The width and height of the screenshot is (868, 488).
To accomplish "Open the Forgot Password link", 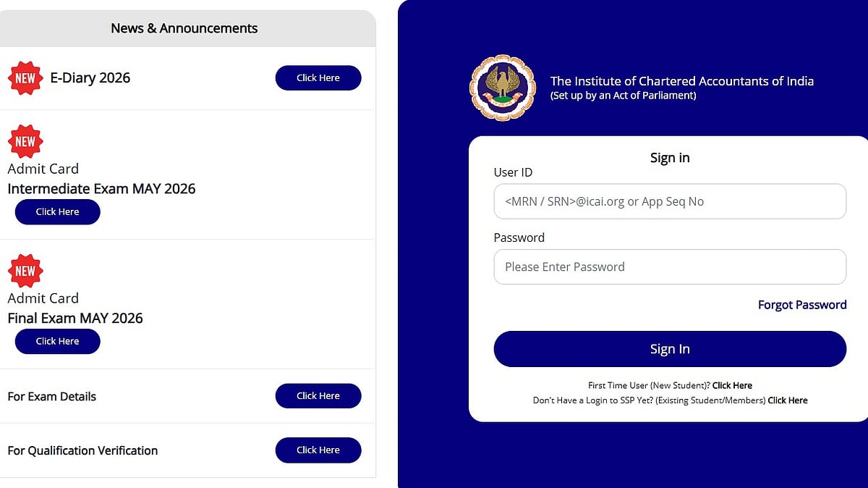I will [x=801, y=305].
